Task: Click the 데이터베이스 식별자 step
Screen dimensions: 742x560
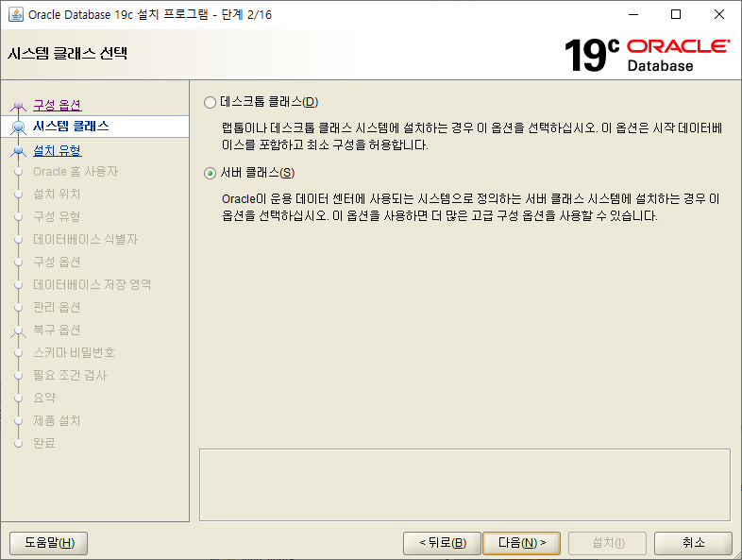Action: pos(85,240)
